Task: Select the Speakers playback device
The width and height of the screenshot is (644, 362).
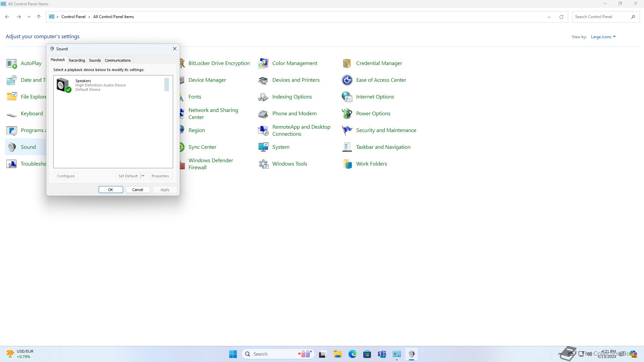Action: coord(113,85)
